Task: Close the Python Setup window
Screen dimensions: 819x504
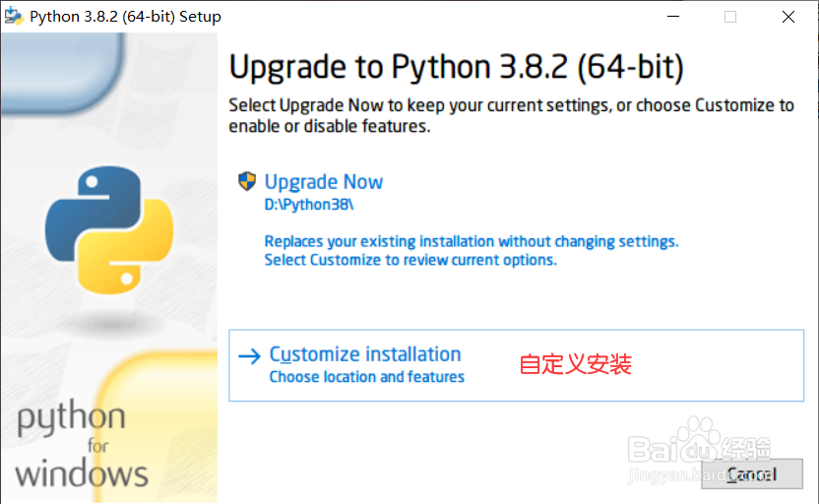Action: pos(788,17)
